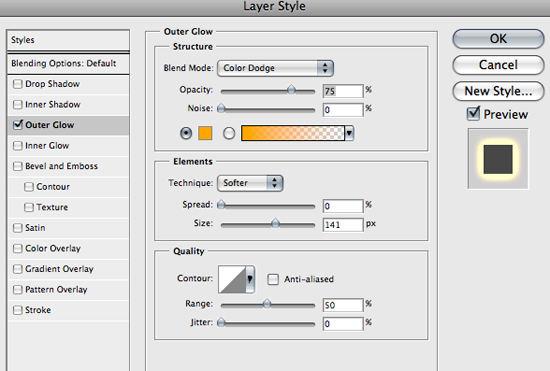Enable the Color Overlay checkbox
The height and width of the screenshot is (371, 550).
click(17, 248)
